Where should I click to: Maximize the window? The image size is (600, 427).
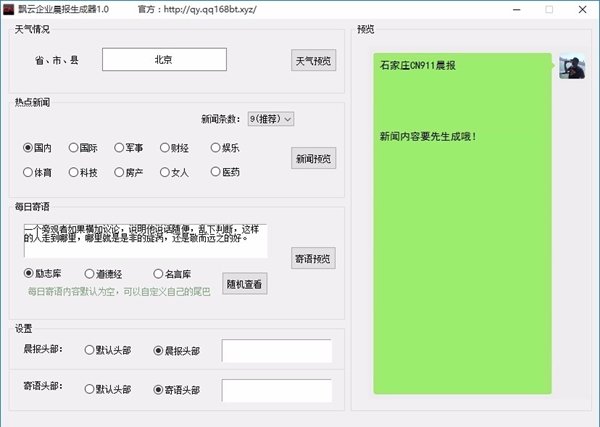549,10
